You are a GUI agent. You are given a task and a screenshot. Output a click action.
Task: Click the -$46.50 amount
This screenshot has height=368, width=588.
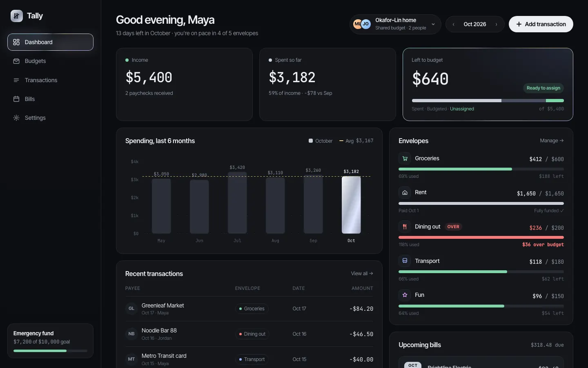pos(361,334)
